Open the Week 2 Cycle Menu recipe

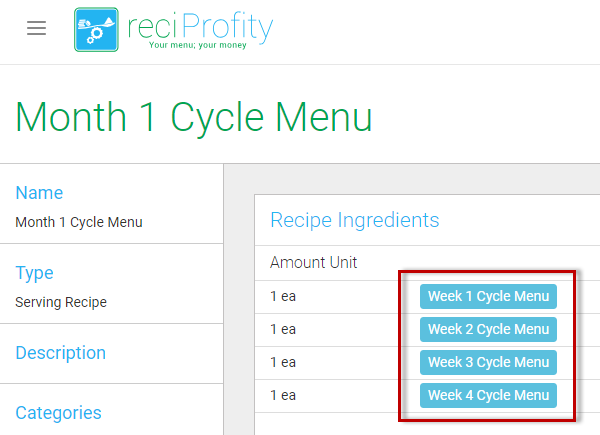point(488,329)
